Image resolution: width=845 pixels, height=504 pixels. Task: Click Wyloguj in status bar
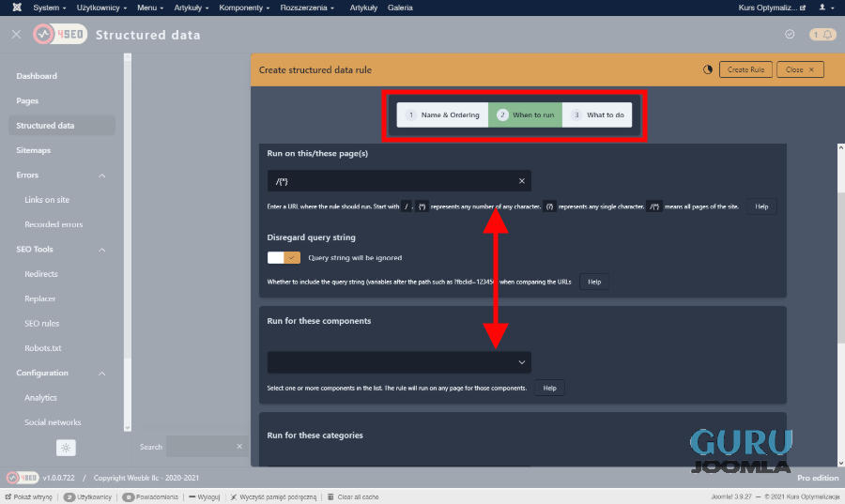[205, 497]
